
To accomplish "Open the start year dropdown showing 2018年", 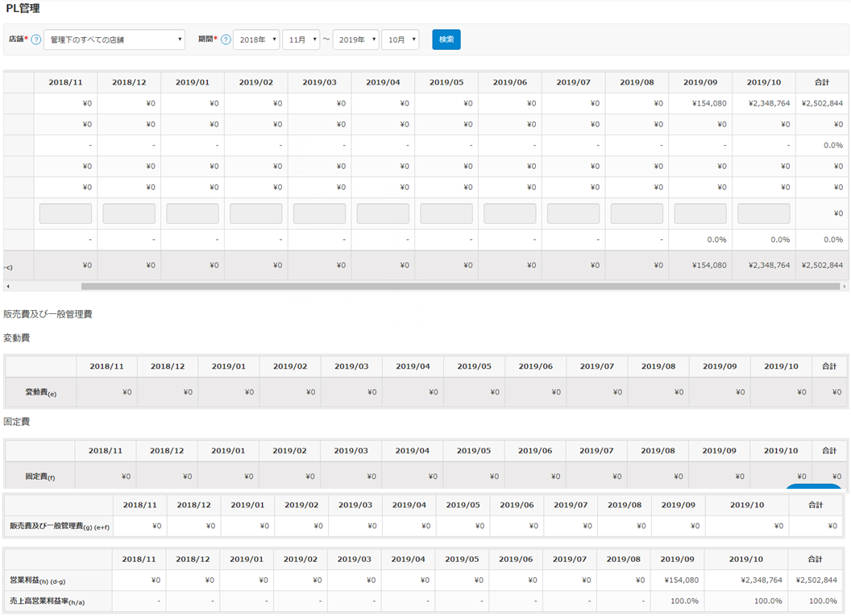I will point(256,39).
